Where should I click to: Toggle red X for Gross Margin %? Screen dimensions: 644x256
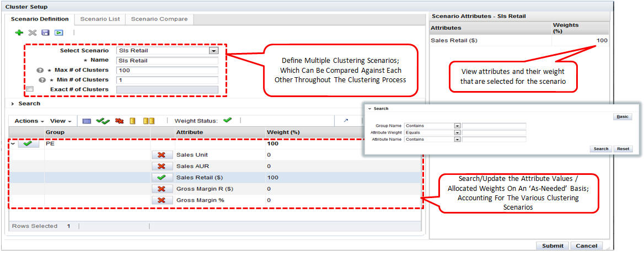click(162, 200)
